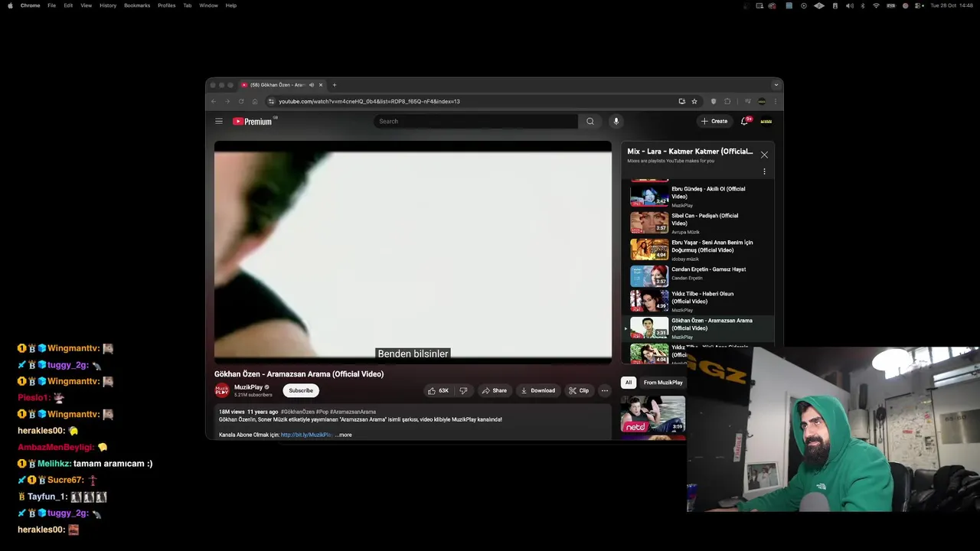Open a new Chrome tab

point(335,85)
